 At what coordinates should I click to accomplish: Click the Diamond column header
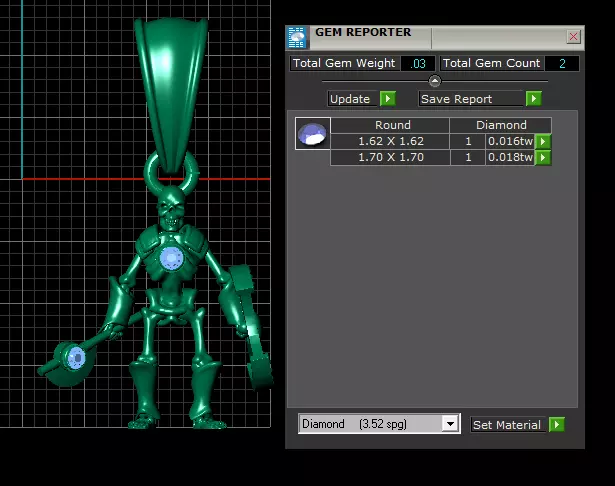coord(500,125)
